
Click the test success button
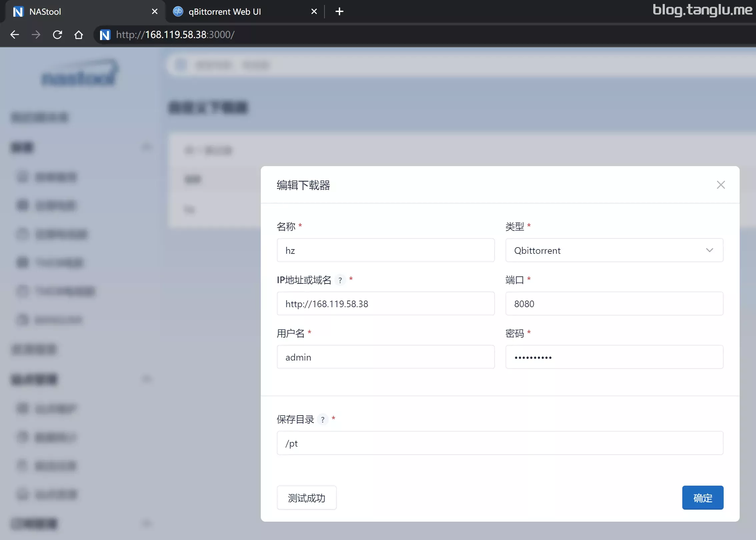tap(306, 498)
